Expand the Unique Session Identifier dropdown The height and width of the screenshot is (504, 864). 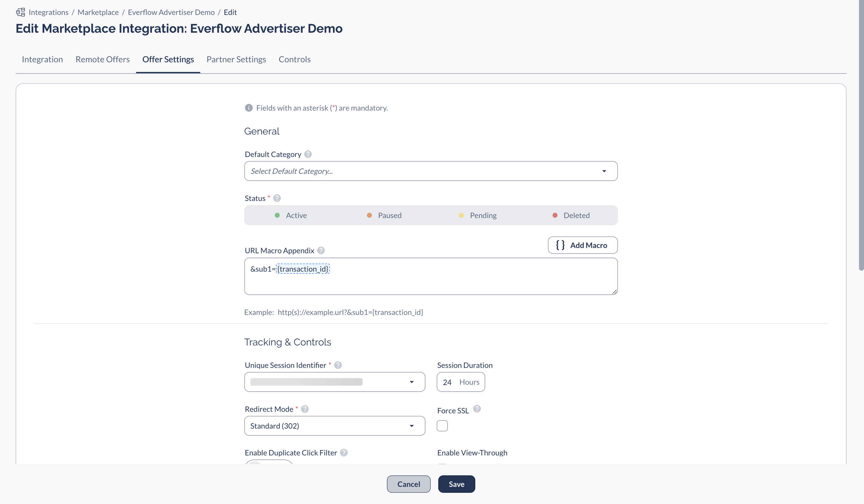point(335,382)
